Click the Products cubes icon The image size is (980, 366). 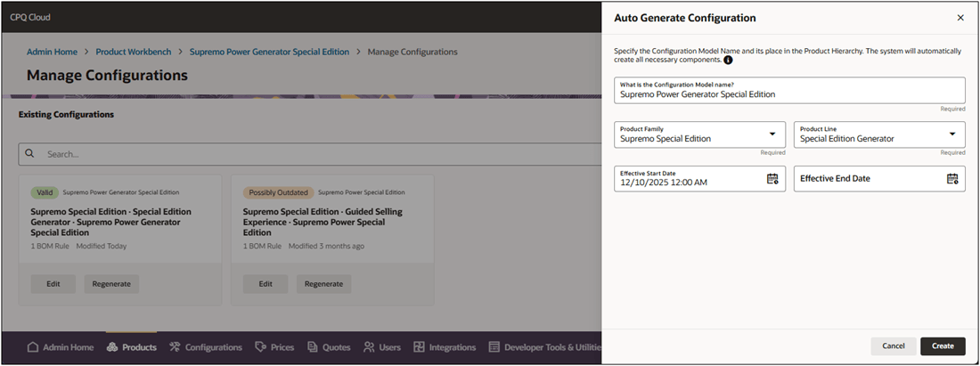pyautogui.click(x=112, y=347)
